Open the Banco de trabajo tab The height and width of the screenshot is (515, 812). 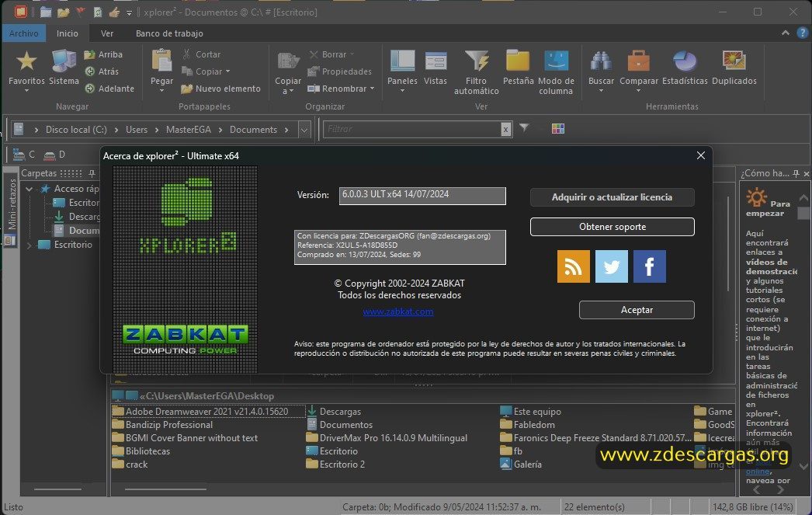pyautogui.click(x=169, y=33)
